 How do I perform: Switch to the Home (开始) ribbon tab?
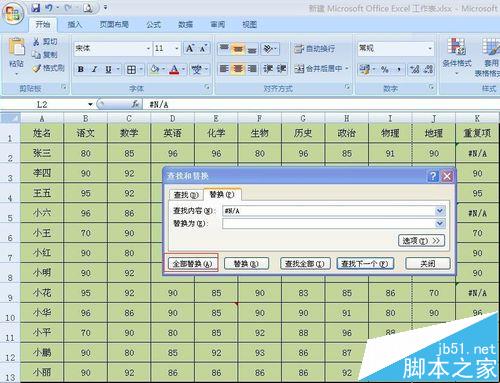point(43,24)
